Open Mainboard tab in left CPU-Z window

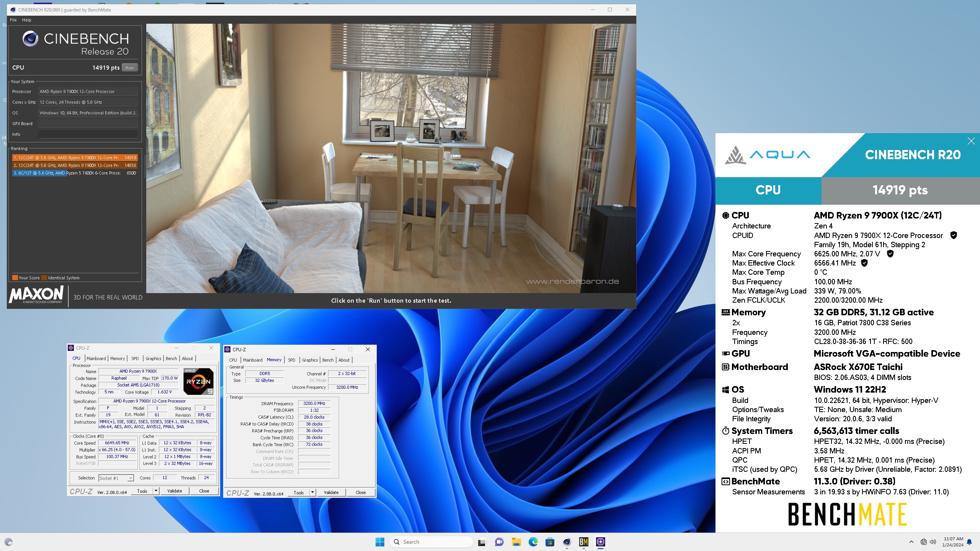(x=96, y=359)
